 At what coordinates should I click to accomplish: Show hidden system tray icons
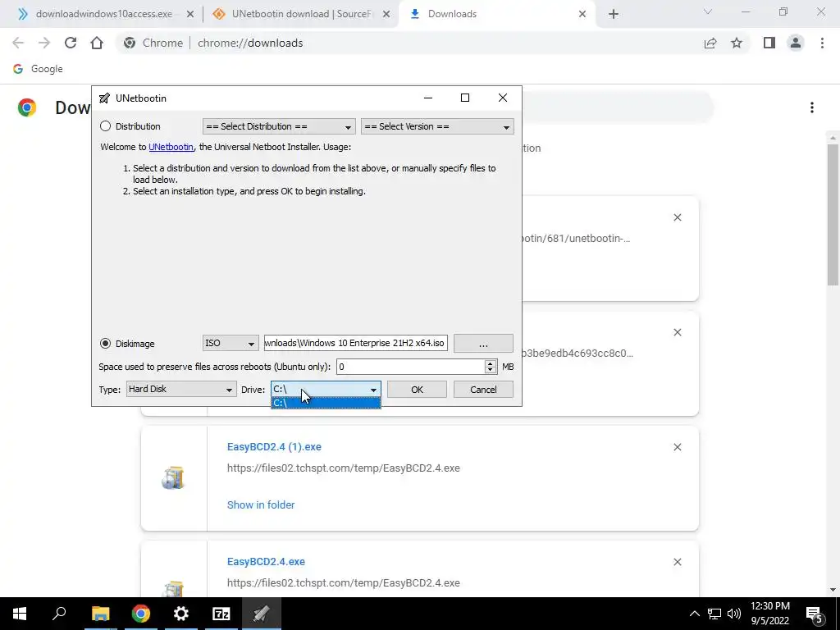point(694,614)
